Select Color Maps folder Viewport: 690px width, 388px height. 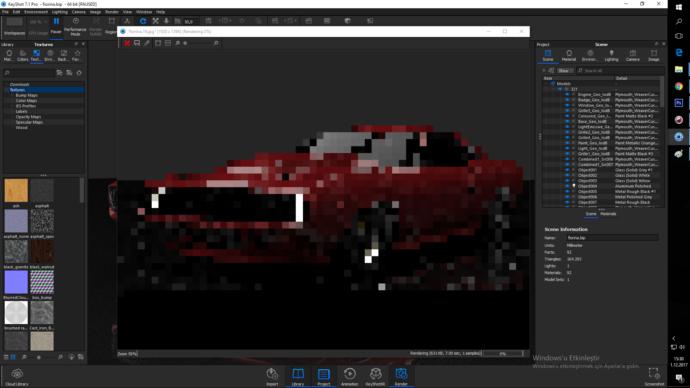click(x=26, y=101)
